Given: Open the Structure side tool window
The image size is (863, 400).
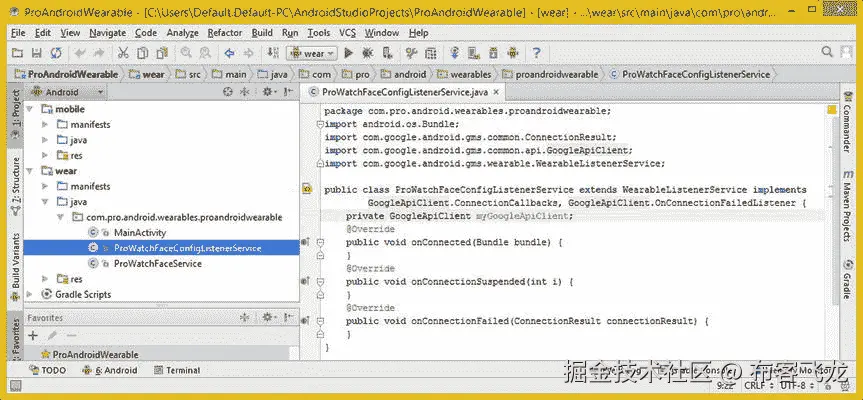Looking at the screenshot, I should [x=16, y=187].
